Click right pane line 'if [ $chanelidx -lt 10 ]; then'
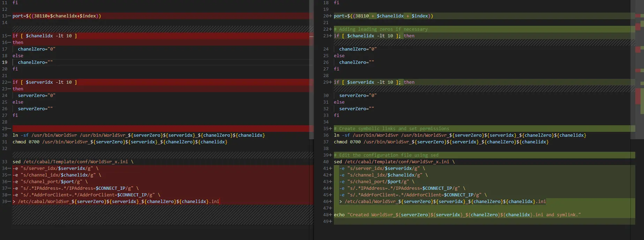This screenshot has height=240, width=644. point(374,36)
